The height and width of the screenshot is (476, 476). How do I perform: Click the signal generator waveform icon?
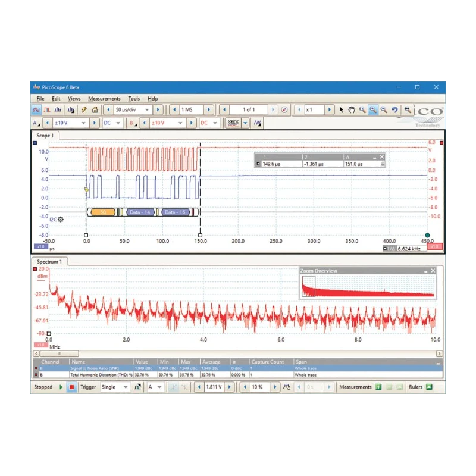tap(258, 123)
